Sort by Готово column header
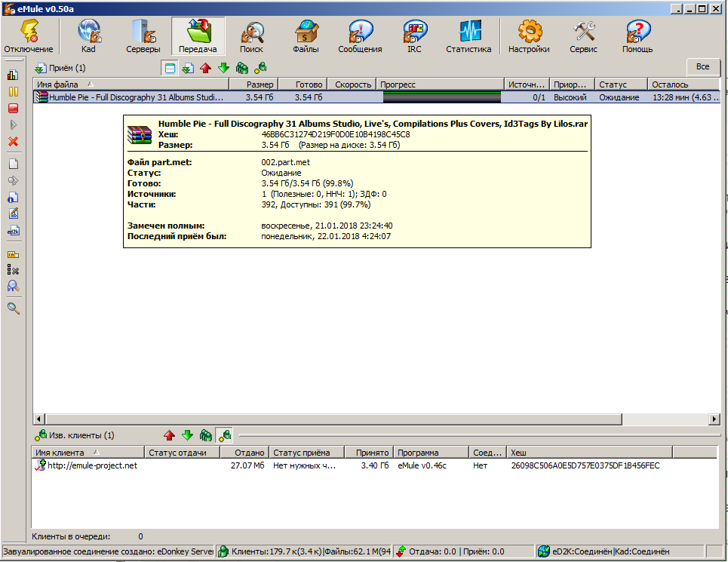The height and width of the screenshot is (562, 728). [303, 84]
